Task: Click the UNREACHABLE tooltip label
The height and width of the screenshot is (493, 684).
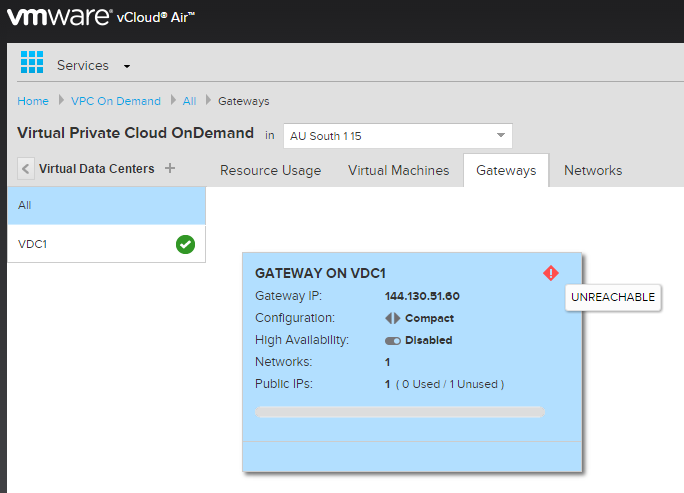Action: (x=613, y=297)
